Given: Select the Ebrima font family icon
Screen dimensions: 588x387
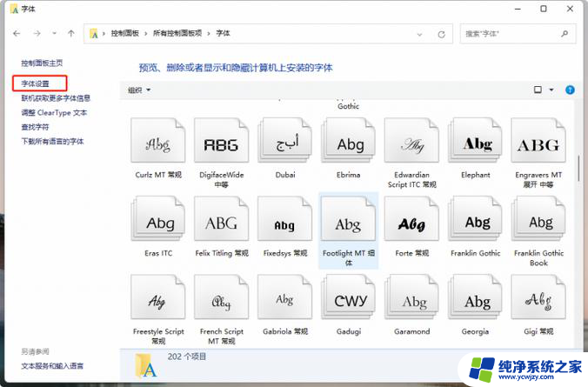Looking at the screenshot, I should pyautogui.click(x=349, y=141).
